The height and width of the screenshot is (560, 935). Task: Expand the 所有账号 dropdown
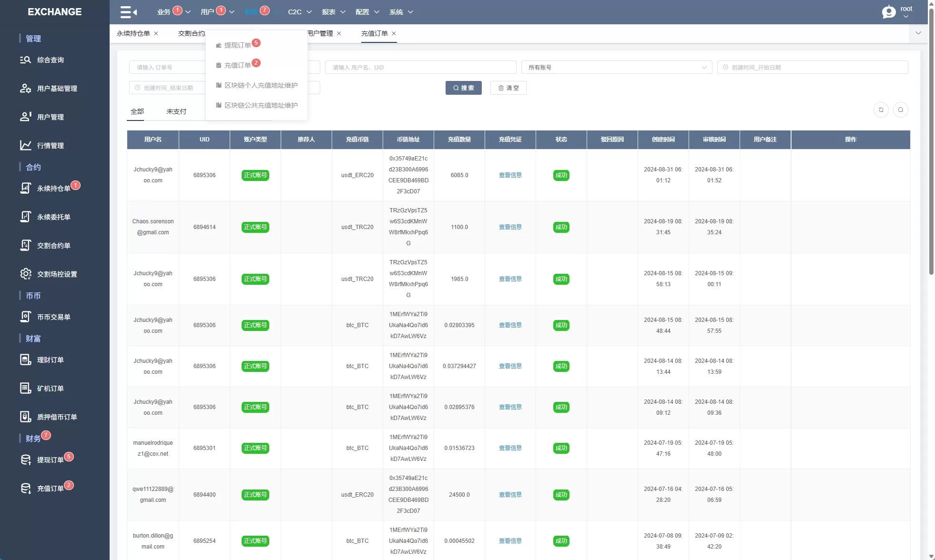[616, 68]
